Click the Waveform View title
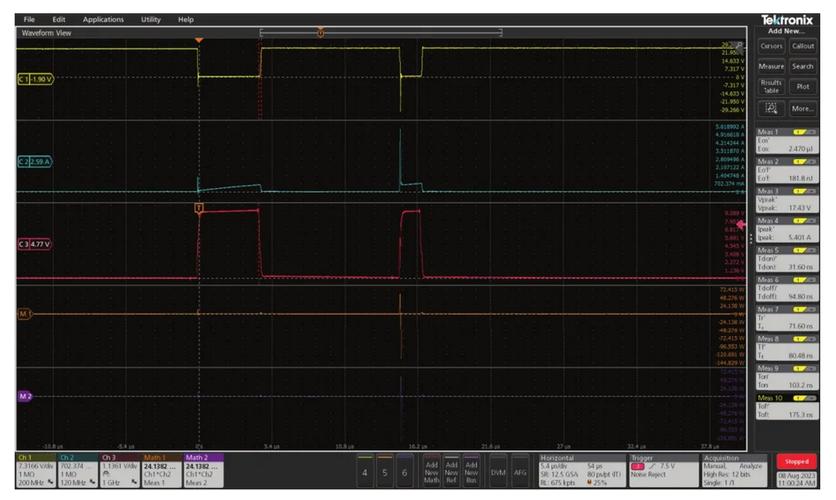This screenshot has width=836, height=500. pos(46,33)
